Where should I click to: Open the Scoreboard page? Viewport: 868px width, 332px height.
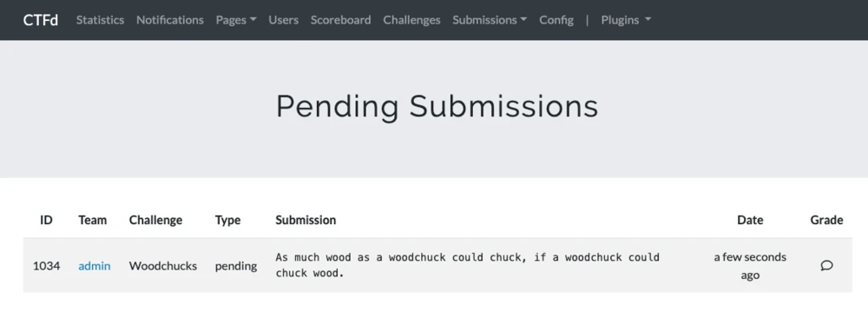click(x=340, y=20)
